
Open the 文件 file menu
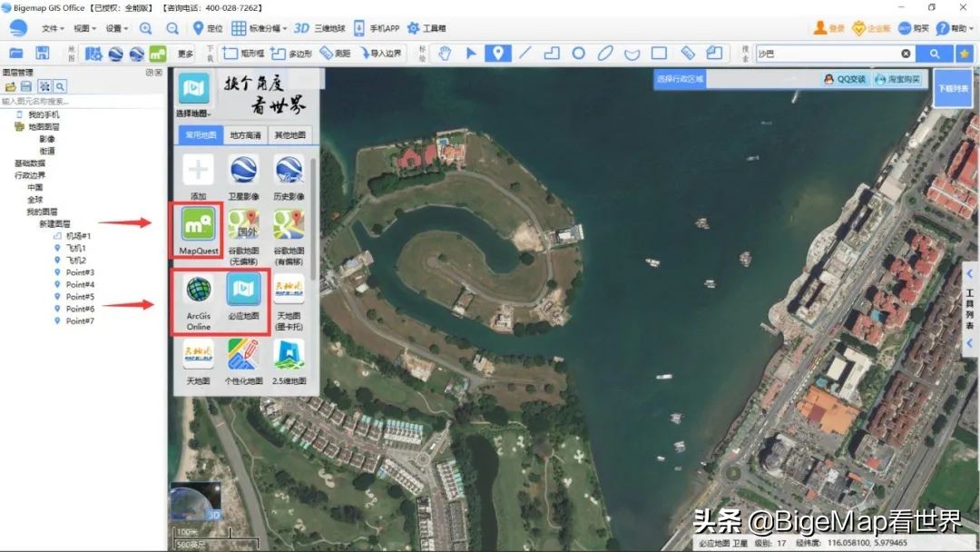pos(53,28)
